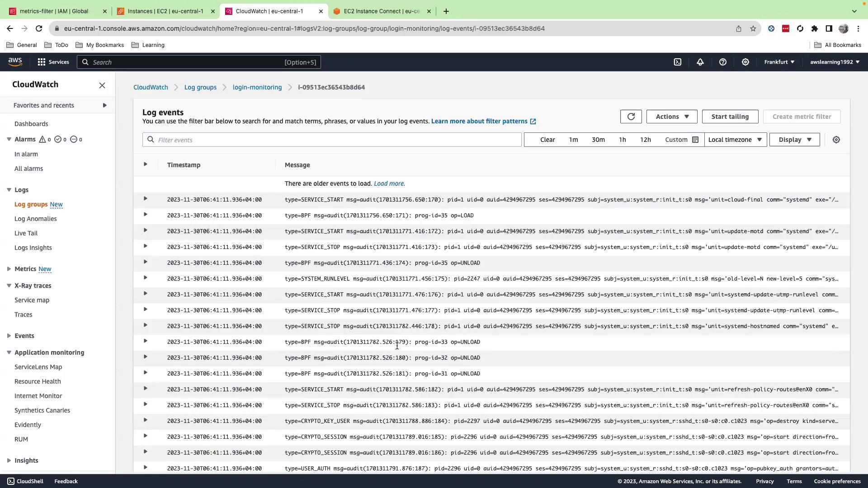Expand the Metrics sidebar section
Image resolution: width=868 pixels, height=488 pixels.
coord(9,269)
